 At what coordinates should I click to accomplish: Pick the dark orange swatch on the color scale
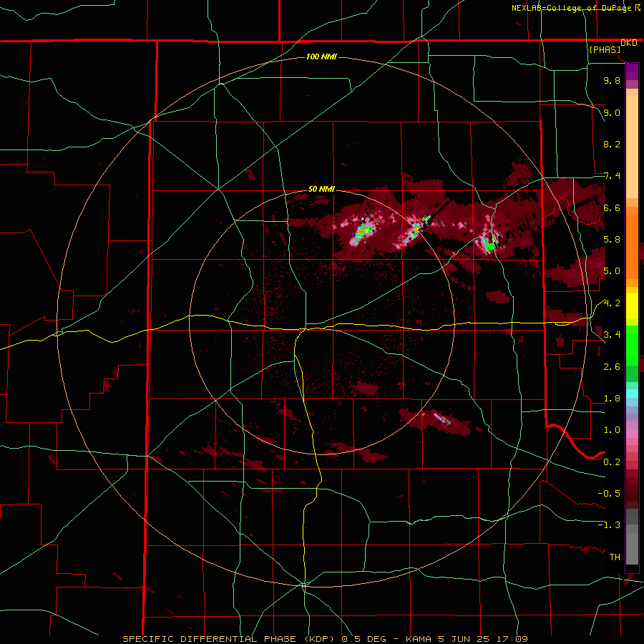point(632,245)
